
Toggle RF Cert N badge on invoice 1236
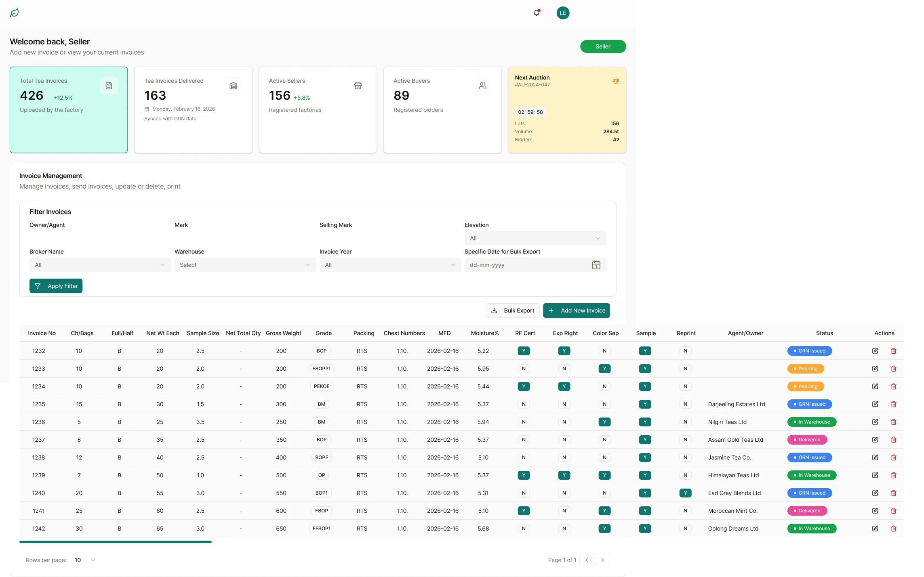(x=524, y=422)
